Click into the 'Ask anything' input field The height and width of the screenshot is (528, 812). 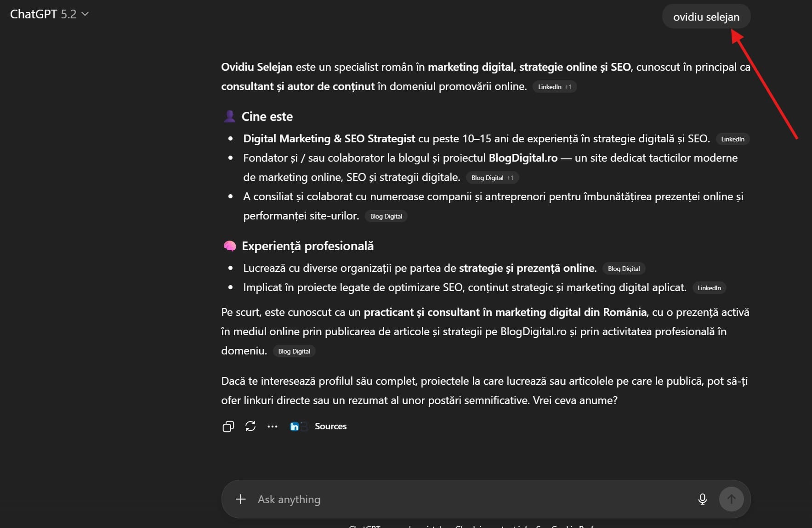pos(414,499)
